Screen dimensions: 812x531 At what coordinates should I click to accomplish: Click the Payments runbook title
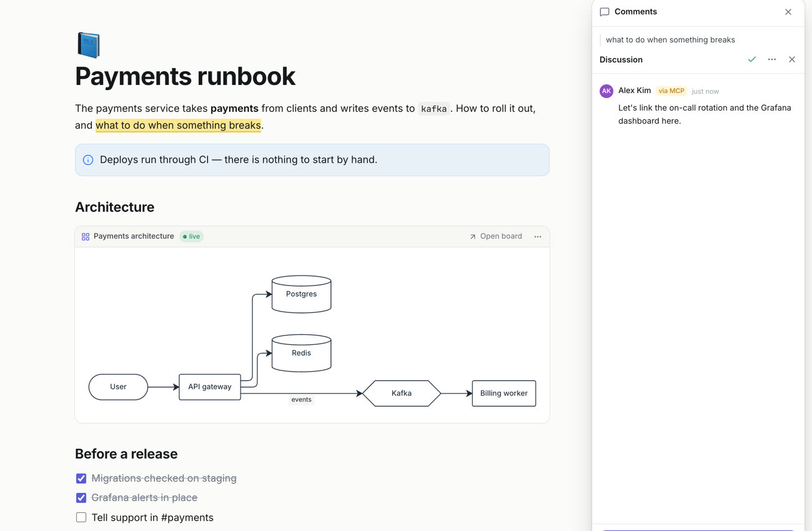point(185,76)
